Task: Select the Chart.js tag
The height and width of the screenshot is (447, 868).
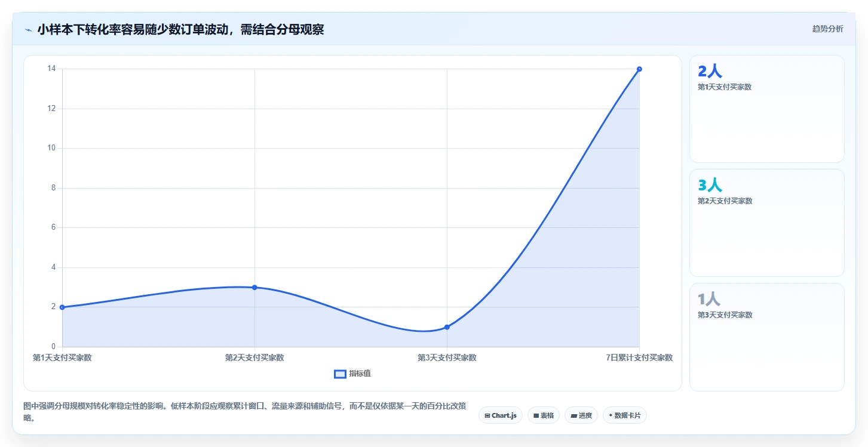Action: pyautogui.click(x=501, y=415)
